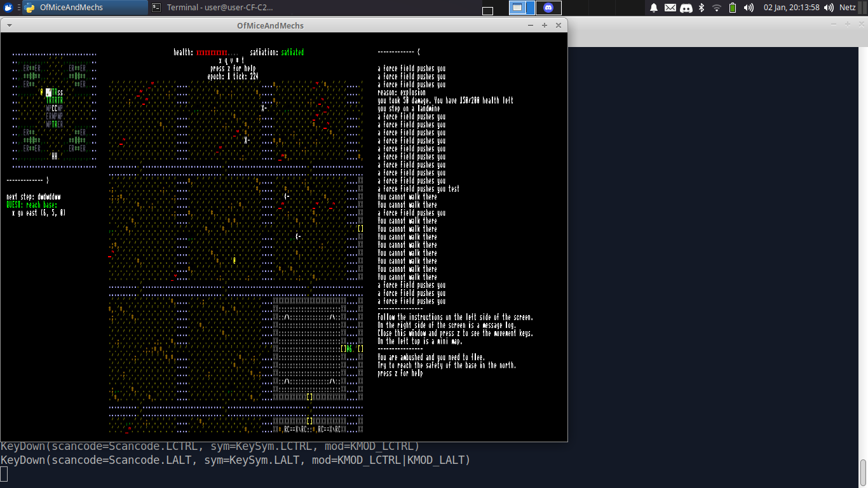Click the mail envelope tray icon
This screenshot has width=868, height=488.
pos(670,8)
